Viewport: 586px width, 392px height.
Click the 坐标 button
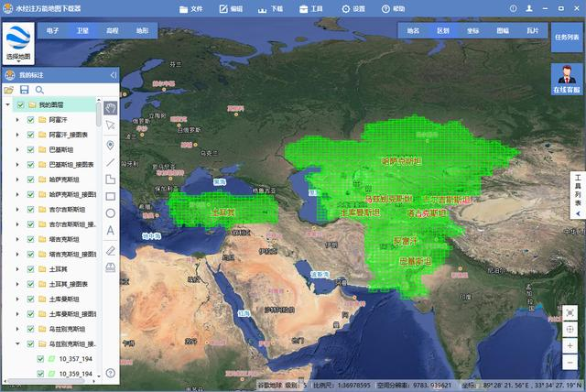[x=472, y=30]
